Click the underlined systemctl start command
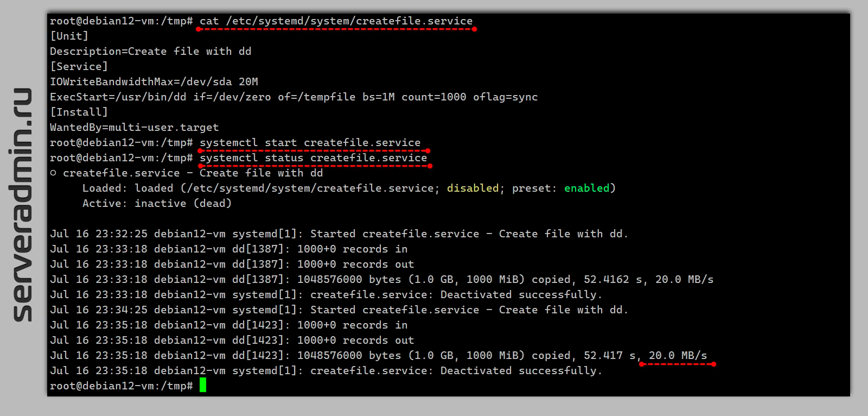This screenshot has width=868, height=416. coord(310,143)
